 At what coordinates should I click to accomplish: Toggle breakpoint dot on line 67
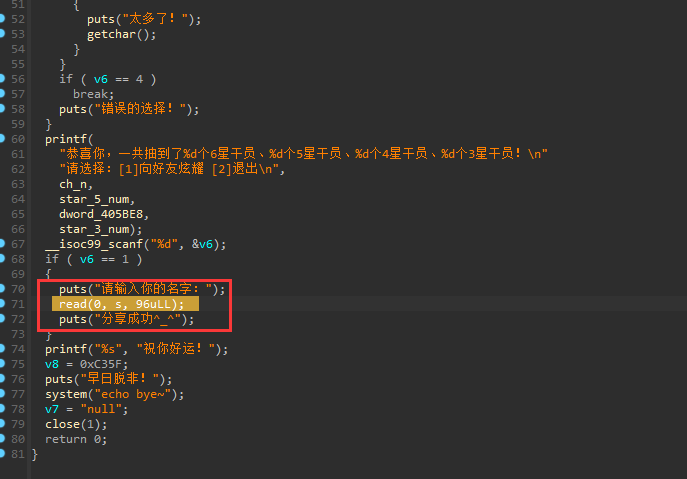point(2,243)
